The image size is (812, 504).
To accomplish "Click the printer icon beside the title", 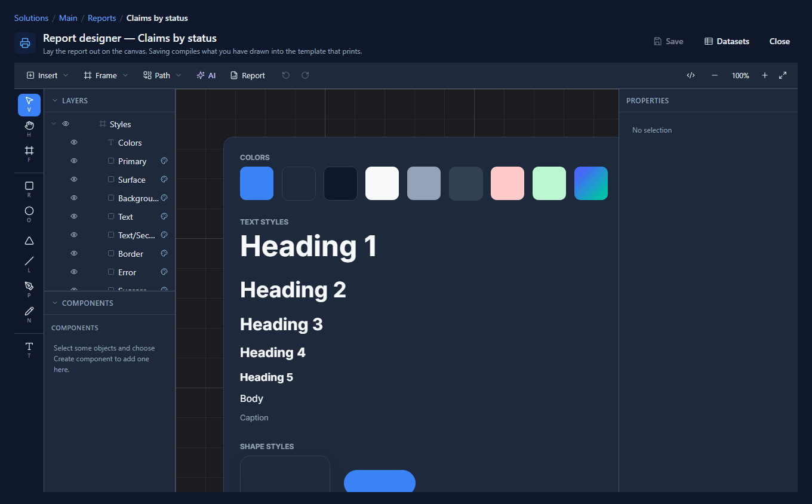I will point(25,43).
